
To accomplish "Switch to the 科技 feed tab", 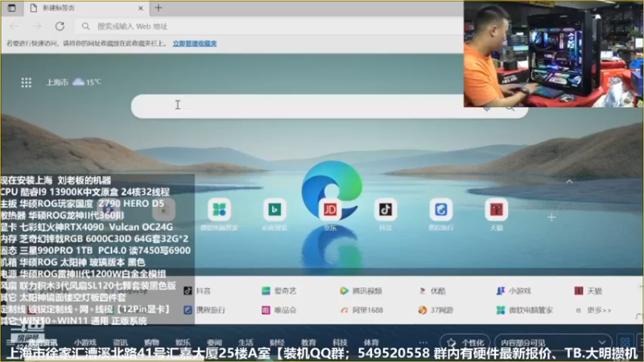I will point(340,343).
